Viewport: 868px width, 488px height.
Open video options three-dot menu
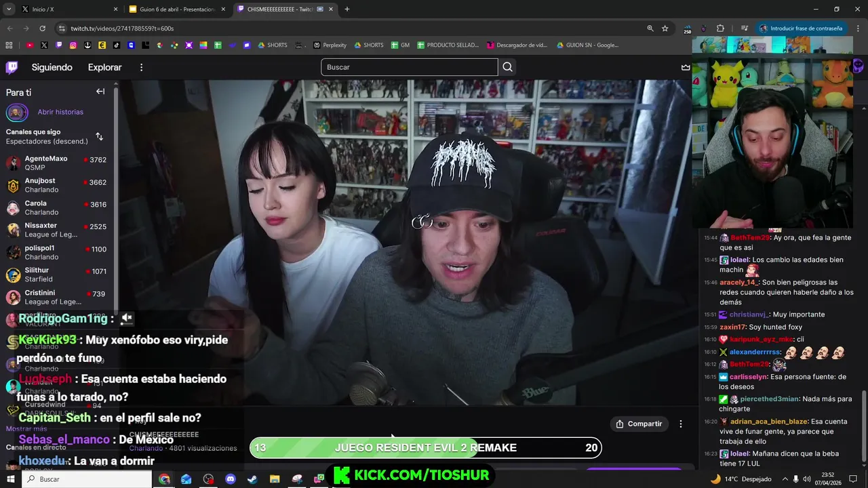681,424
